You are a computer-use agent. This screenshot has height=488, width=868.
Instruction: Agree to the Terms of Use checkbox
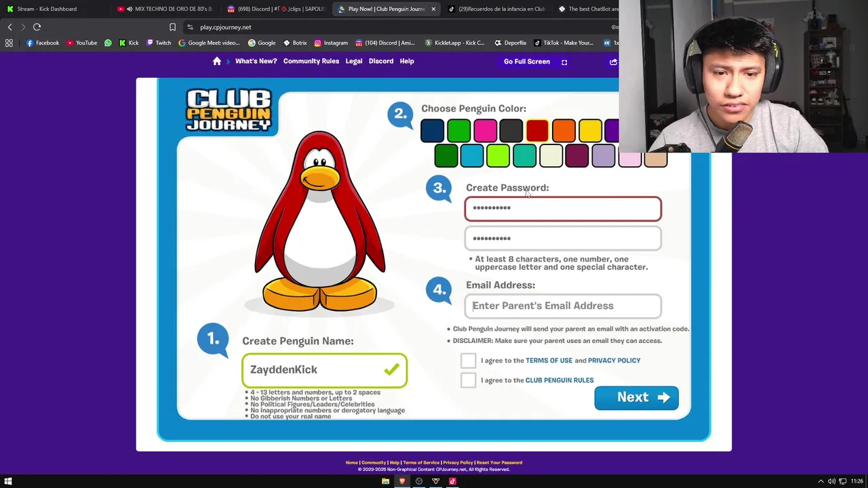pyautogui.click(x=468, y=361)
